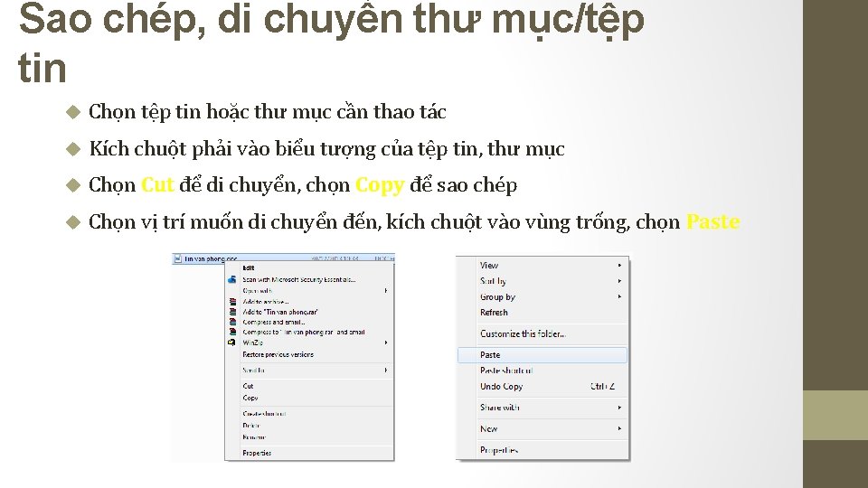Screen dimensions: 868x488
Task: Click the yellow word Paste in the slide
Action: (x=713, y=222)
